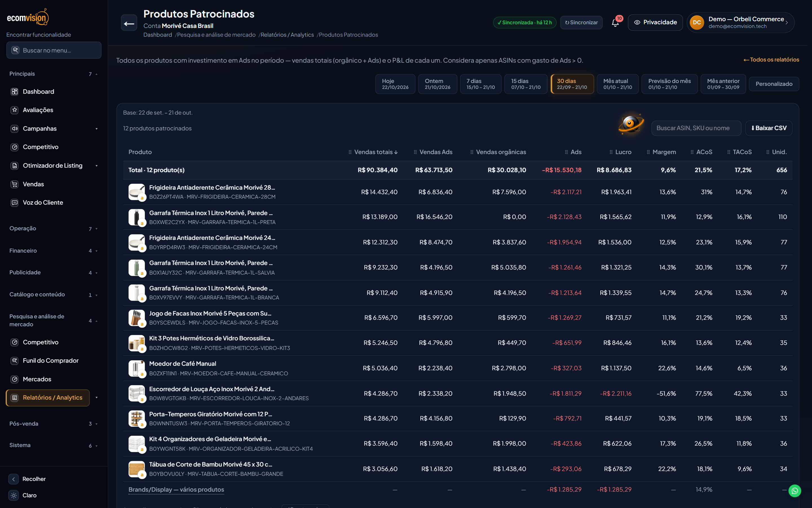Expand the Pós-venda section
Image resolution: width=812 pixels, height=508 pixels.
point(54,424)
